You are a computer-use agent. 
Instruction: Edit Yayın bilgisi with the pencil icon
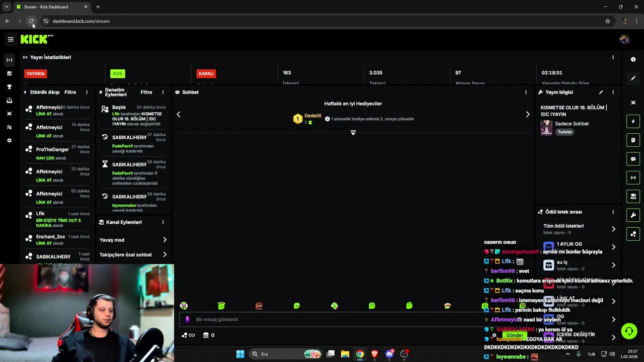[x=601, y=92]
